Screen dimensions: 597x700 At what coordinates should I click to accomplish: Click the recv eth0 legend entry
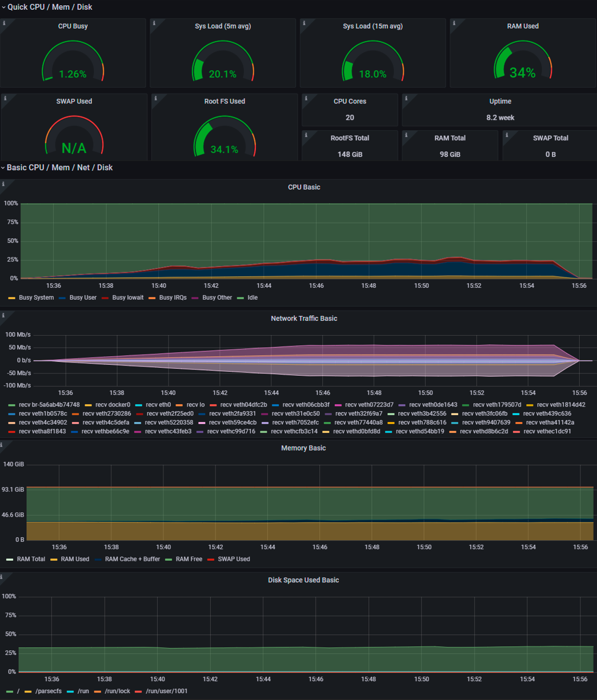tap(158, 405)
